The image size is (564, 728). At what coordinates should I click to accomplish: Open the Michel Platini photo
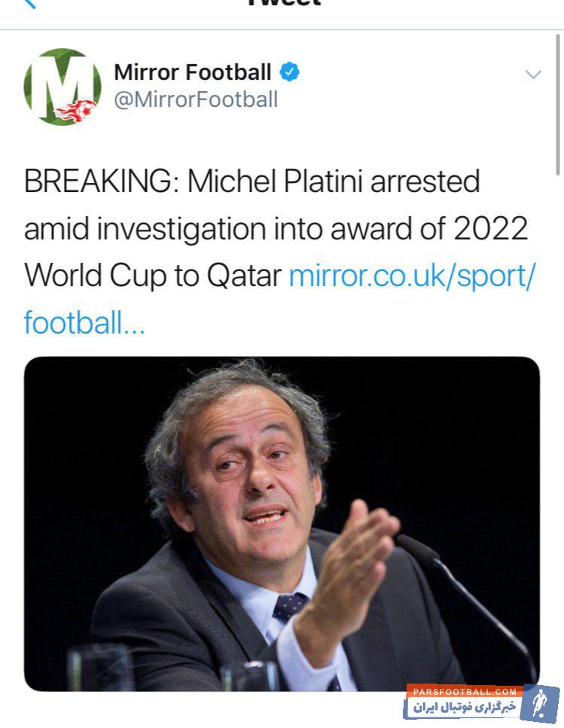pyautogui.click(x=282, y=523)
